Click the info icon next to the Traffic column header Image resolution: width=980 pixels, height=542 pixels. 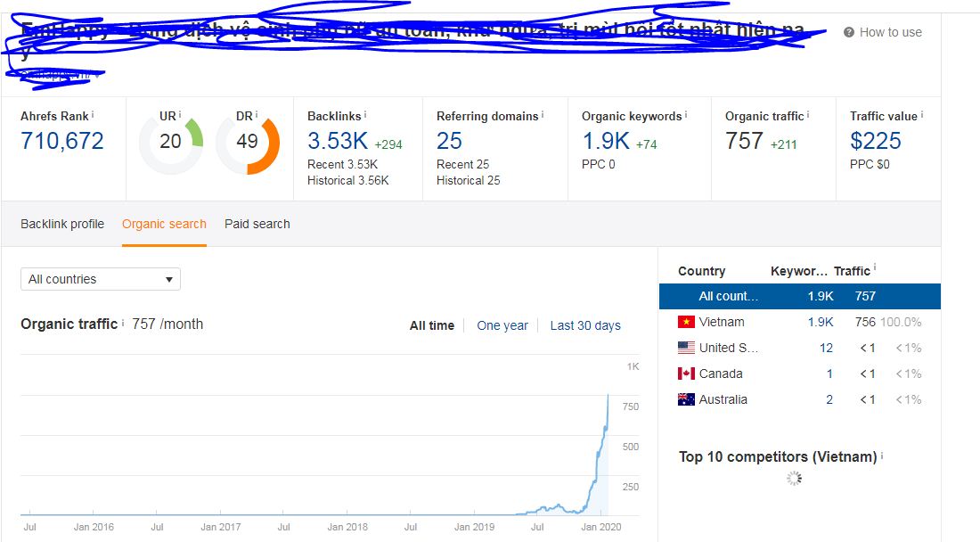[x=874, y=267]
